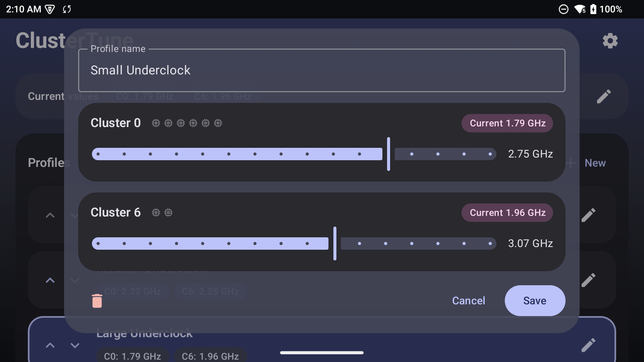The height and width of the screenshot is (362, 644).
Task: Tap the Wi-Fi status icon
Action: point(580,9)
